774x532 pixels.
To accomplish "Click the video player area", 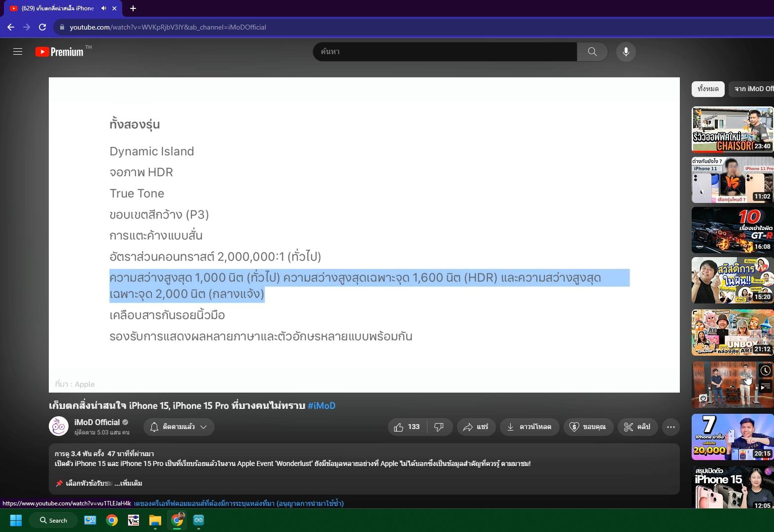I will click(364, 235).
